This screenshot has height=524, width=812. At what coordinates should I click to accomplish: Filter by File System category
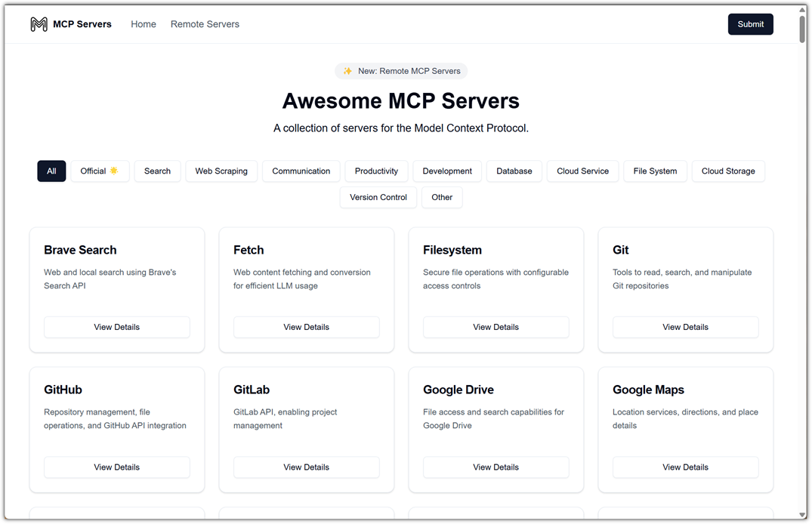tap(655, 171)
